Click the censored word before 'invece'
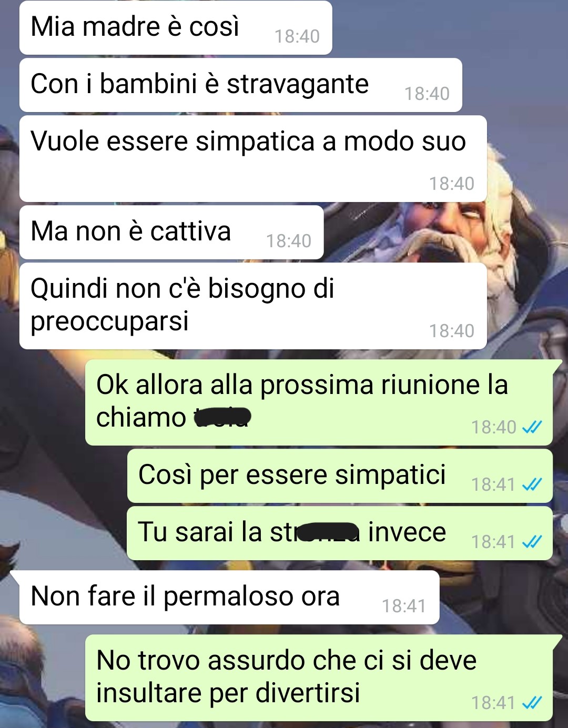Image resolution: width=568 pixels, height=728 pixels. tap(328, 532)
